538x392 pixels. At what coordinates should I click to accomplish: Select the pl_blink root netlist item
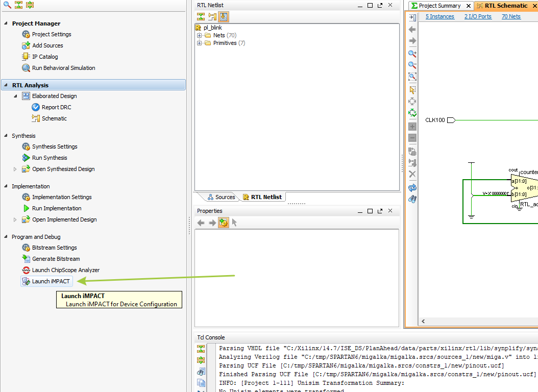(x=212, y=28)
